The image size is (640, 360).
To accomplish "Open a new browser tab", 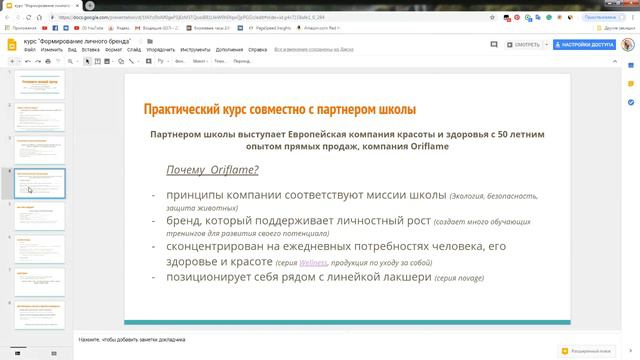I will [90, 6].
